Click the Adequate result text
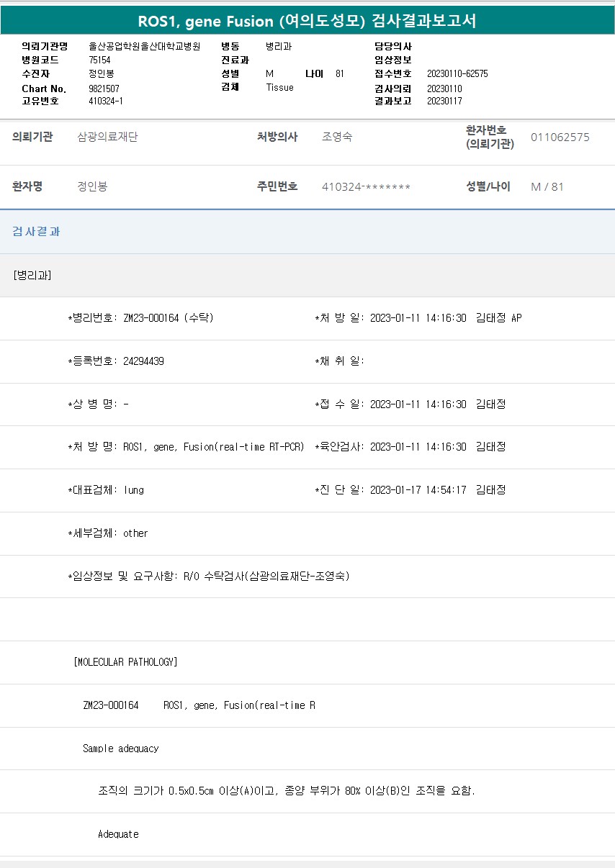The width and height of the screenshot is (615, 868). [x=118, y=834]
